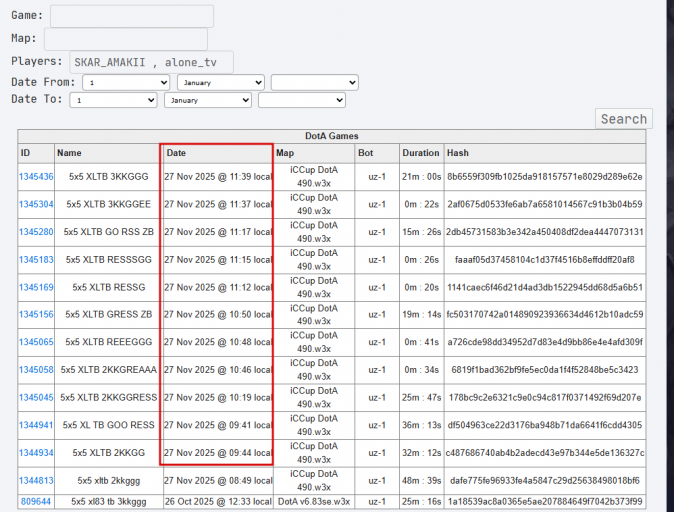Viewport: 674px width, 512px height.
Task: Click hash starting with faaaf05d3745
Action: click(545, 260)
